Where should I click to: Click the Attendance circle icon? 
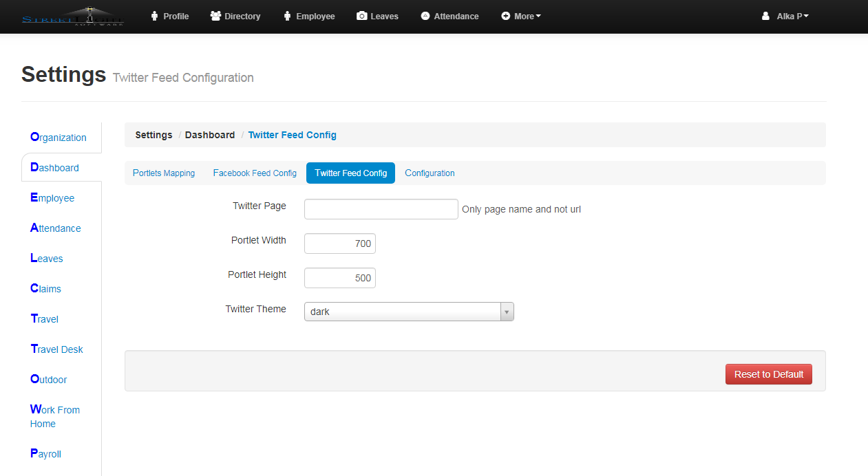click(x=425, y=16)
